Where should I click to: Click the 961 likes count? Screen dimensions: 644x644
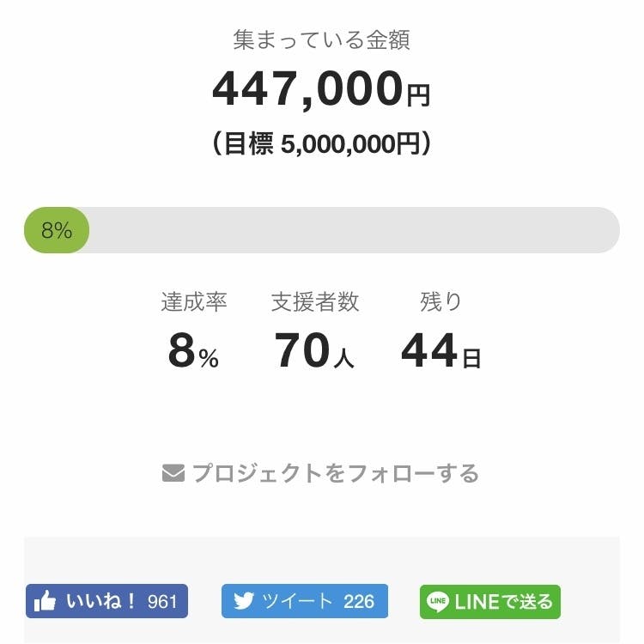point(162,602)
